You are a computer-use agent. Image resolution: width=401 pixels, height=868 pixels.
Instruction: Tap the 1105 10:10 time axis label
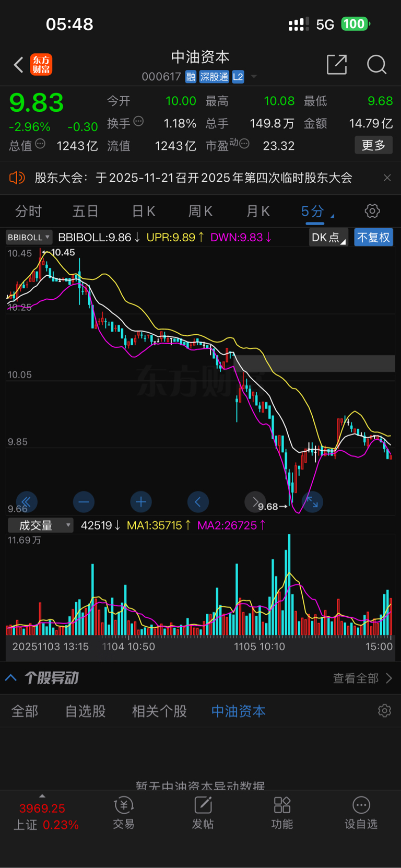click(x=260, y=647)
